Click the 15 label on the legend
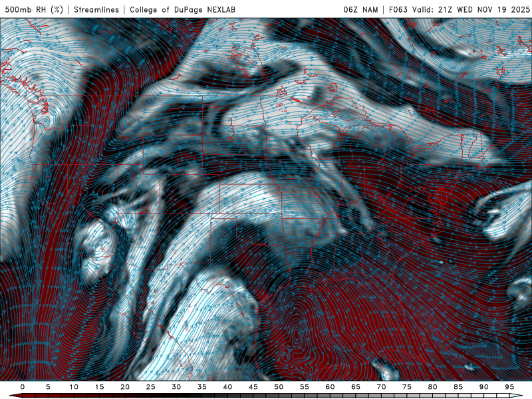The width and height of the screenshot is (532, 399). (99, 387)
